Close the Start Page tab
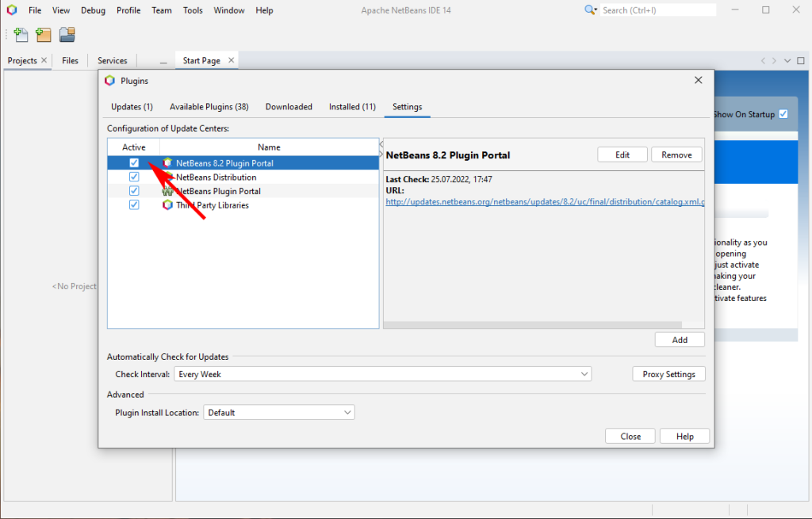The height and width of the screenshot is (519, 812). [x=231, y=60]
